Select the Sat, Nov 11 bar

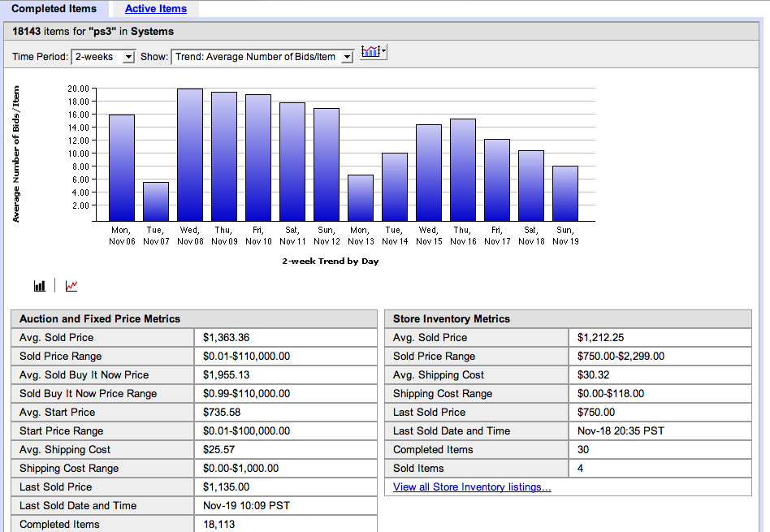click(x=292, y=162)
